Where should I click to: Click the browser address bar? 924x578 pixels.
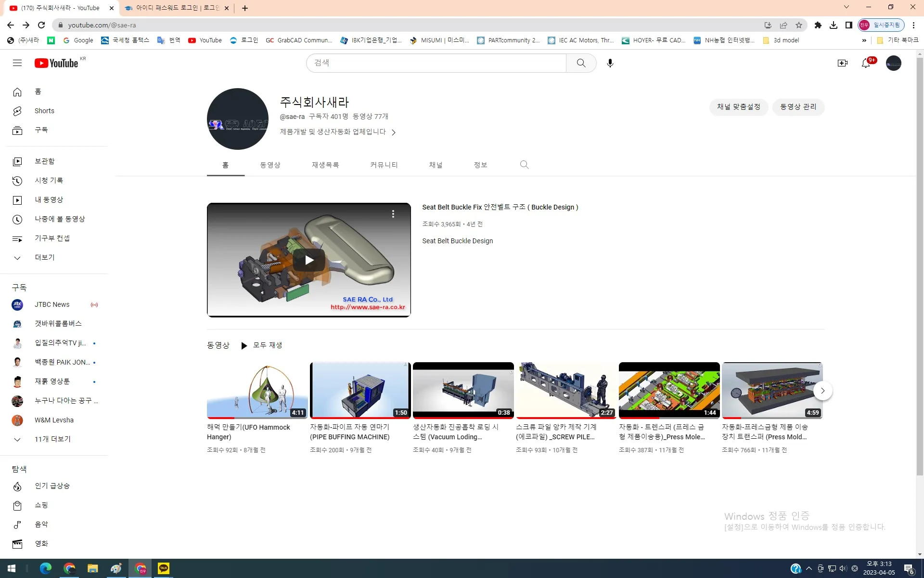pos(409,25)
